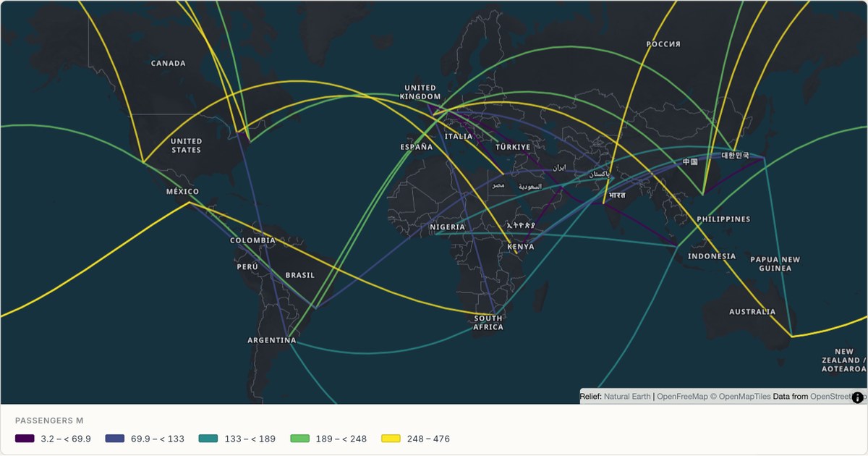Click the РОССИЯ map label
The width and height of the screenshot is (868, 456).
(663, 44)
